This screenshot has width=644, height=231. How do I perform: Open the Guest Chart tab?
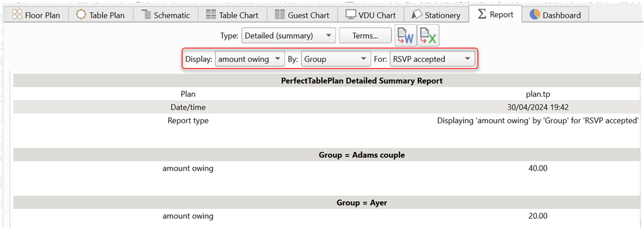pyautogui.click(x=302, y=15)
